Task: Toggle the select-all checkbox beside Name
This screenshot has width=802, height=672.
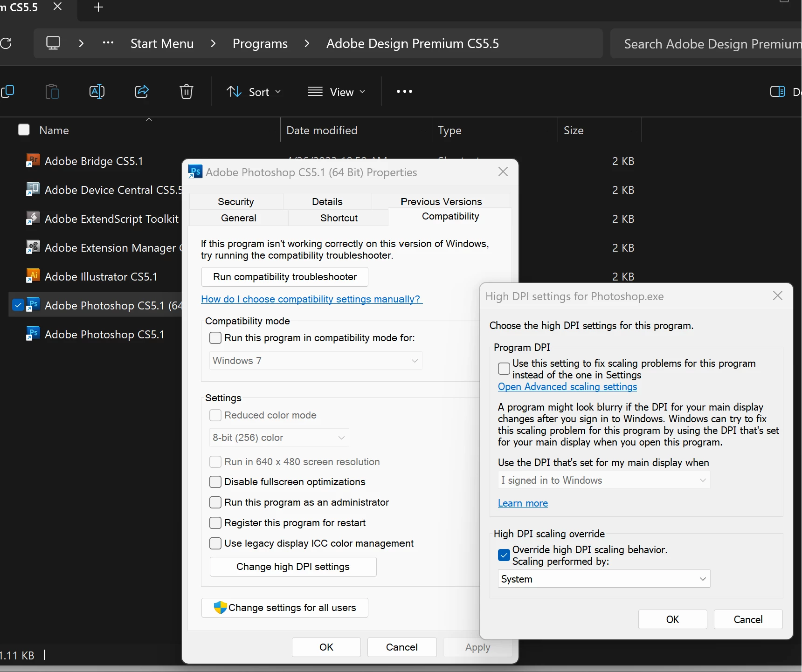Action: point(24,130)
